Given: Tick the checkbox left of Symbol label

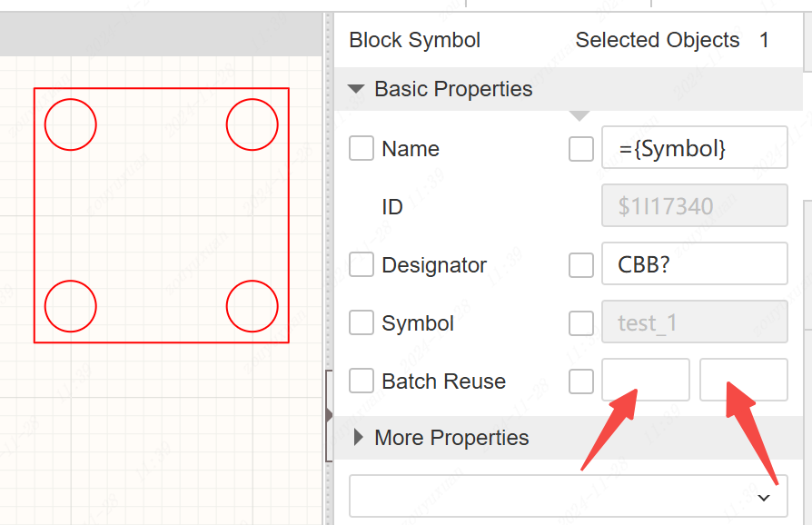Looking at the screenshot, I should tap(361, 322).
